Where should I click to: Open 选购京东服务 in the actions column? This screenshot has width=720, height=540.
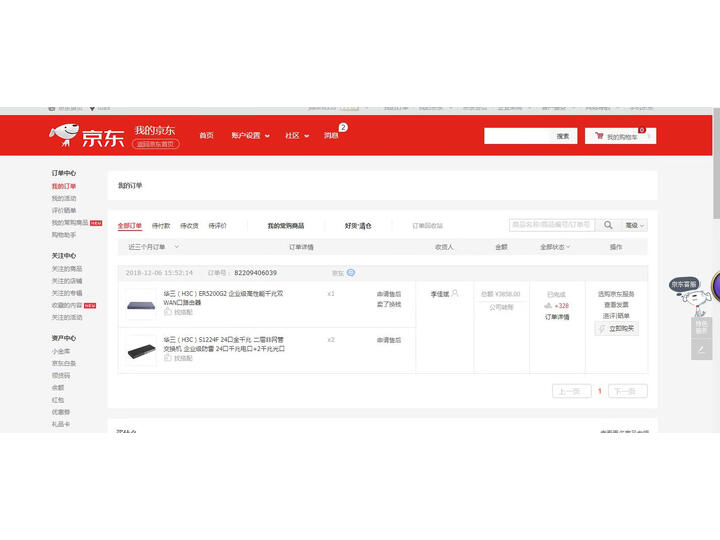(x=616, y=294)
